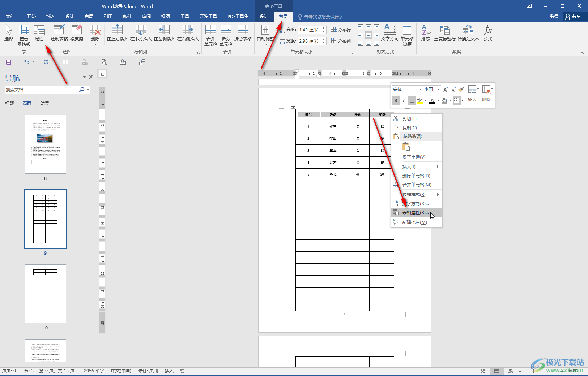Open Table Tools Design (设计) tab
Screen dimensions: 588x376
264,17
